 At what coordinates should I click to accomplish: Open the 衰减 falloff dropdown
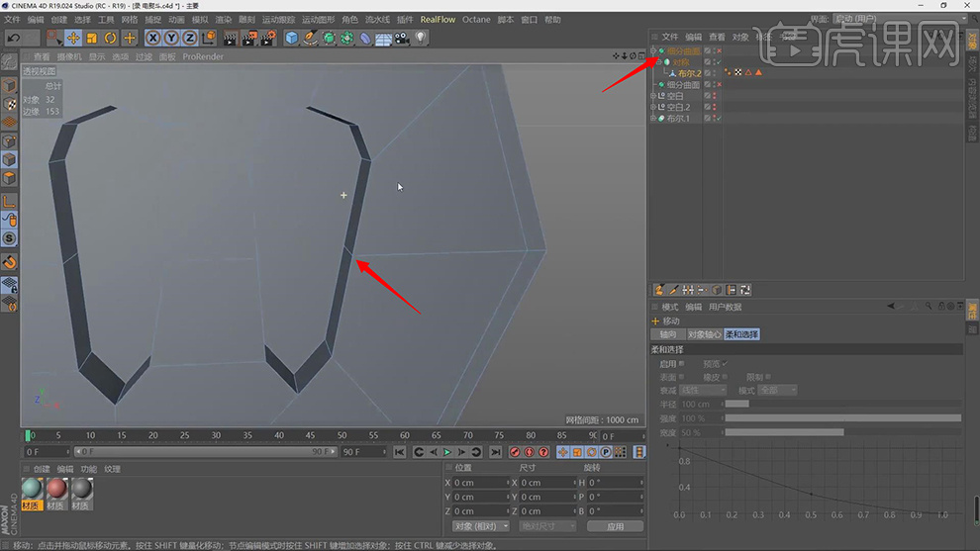[703, 391]
